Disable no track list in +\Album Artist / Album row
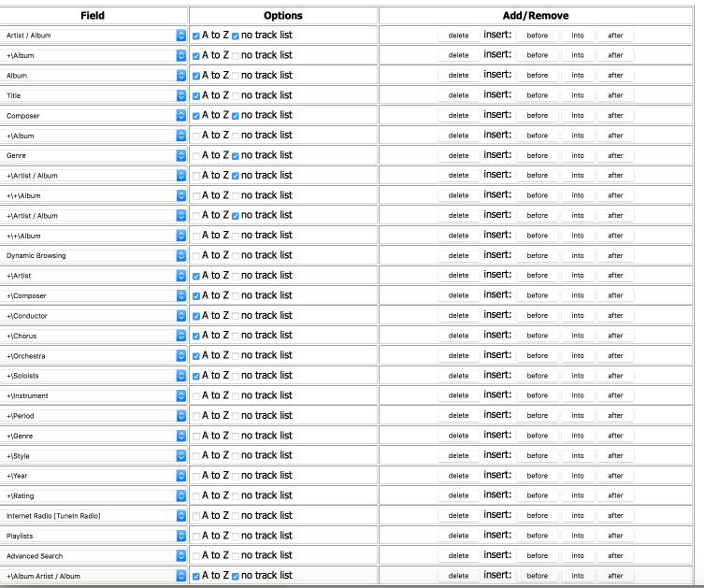Screen dimensions: 704x588 coord(236,576)
